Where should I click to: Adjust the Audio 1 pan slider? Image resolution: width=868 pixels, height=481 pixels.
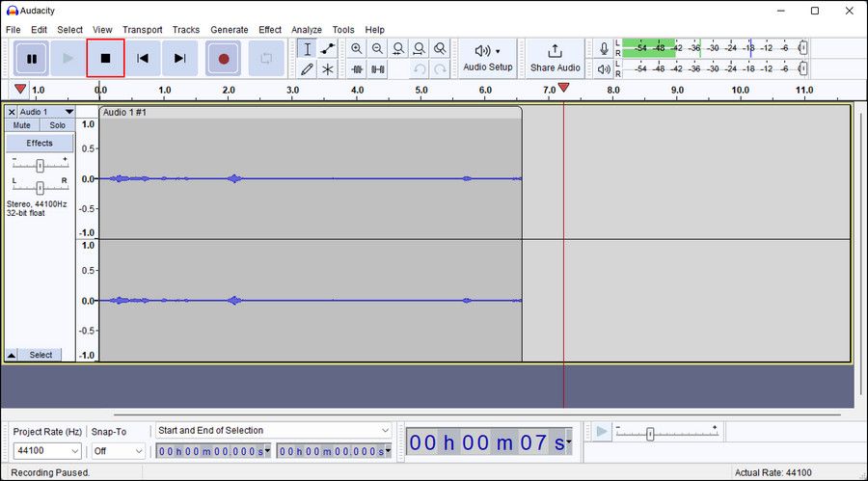click(40, 188)
